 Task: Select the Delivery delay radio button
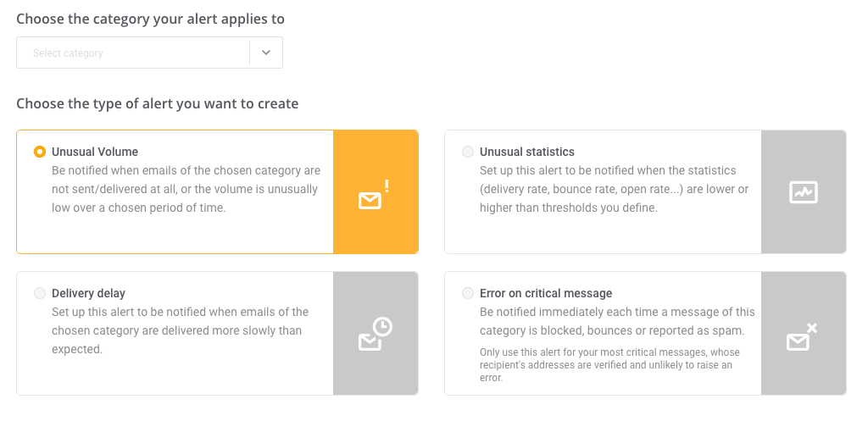(x=40, y=294)
